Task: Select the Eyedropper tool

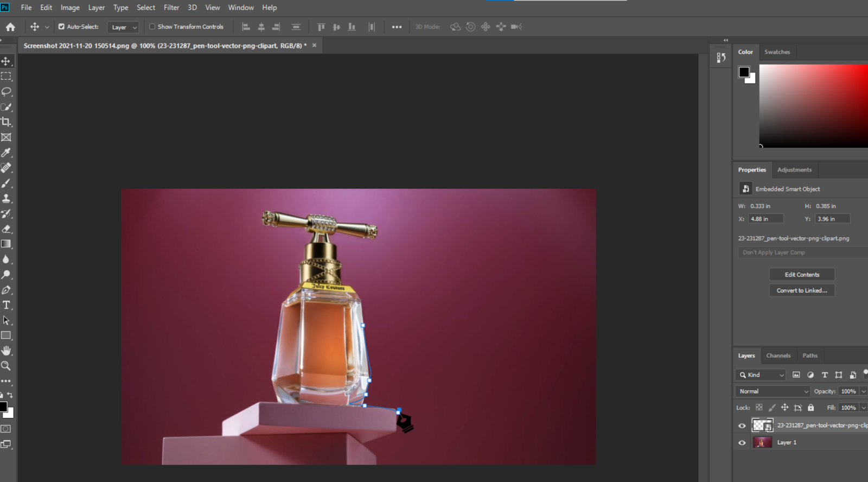Action: pyautogui.click(x=7, y=153)
